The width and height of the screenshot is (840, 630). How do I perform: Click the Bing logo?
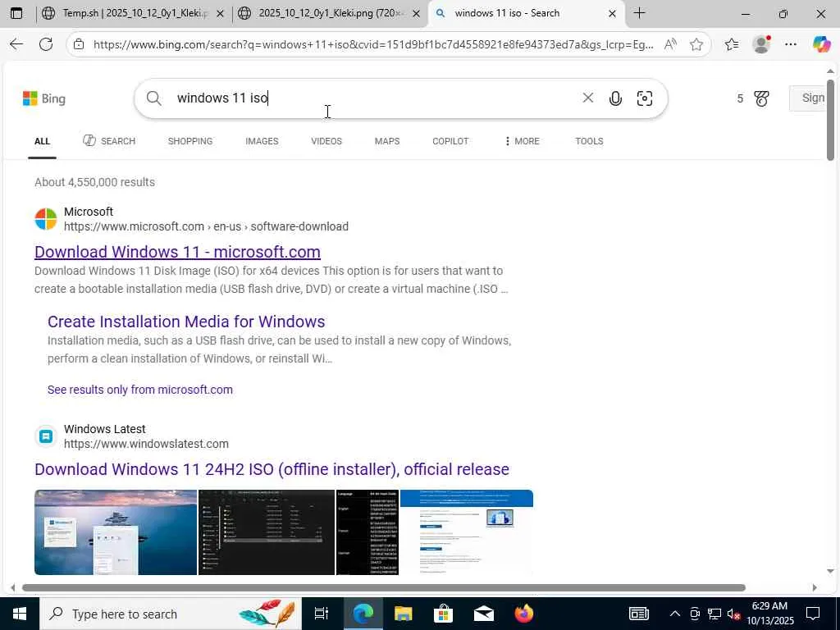(x=44, y=98)
